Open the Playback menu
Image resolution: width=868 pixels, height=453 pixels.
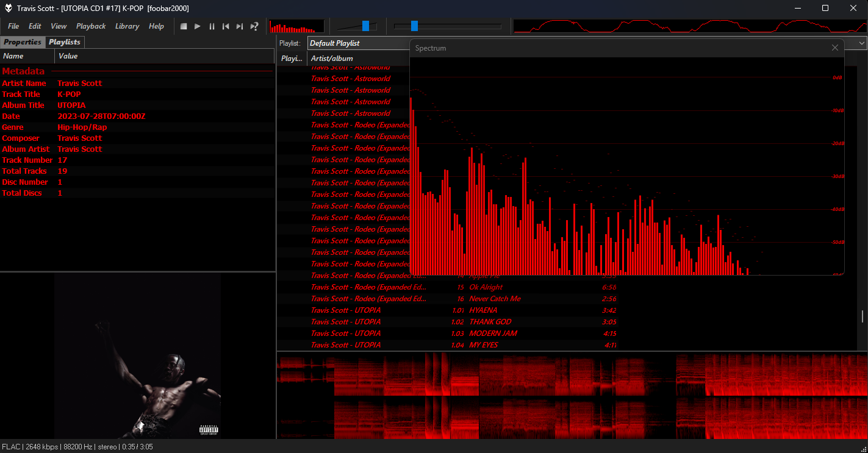(x=91, y=26)
